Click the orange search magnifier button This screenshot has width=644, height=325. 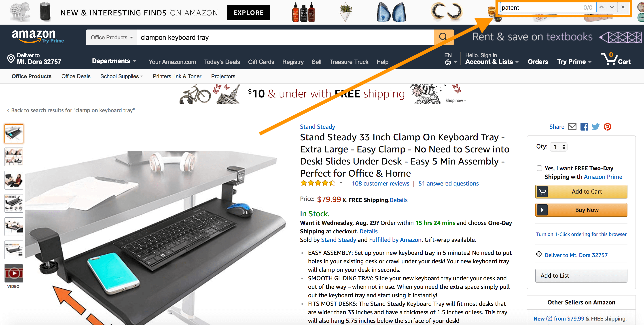click(x=443, y=37)
